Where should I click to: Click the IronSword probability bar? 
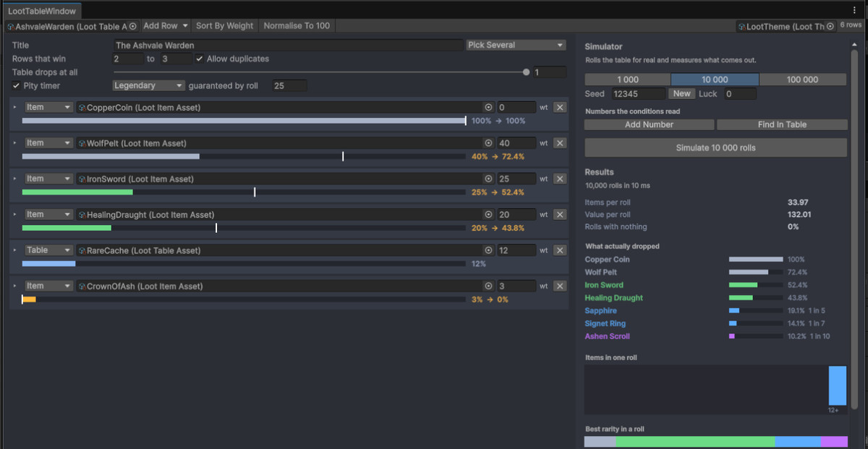(x=244, y=192)
